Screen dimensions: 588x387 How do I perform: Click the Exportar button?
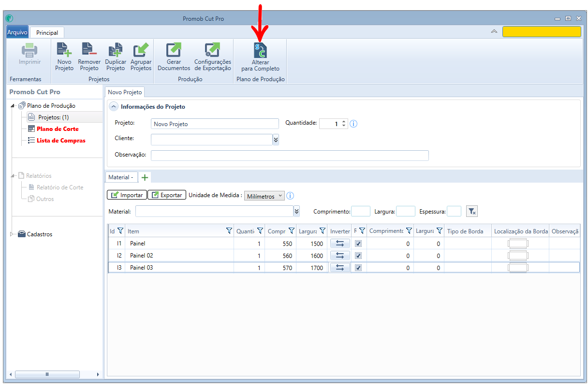(167, 195)
